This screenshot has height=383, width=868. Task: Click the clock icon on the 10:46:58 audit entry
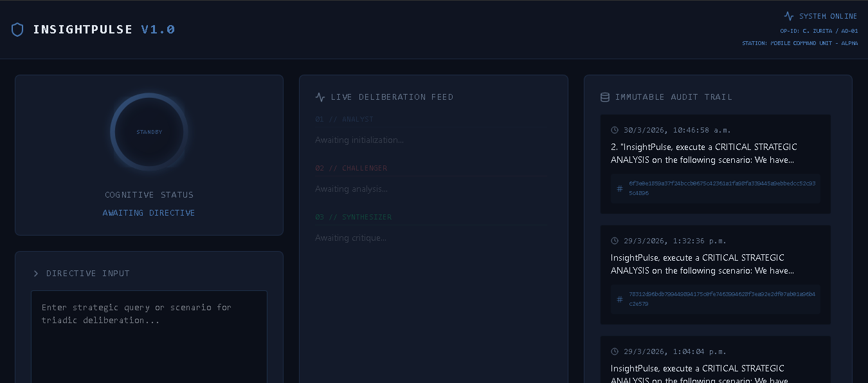pos(614,130)
